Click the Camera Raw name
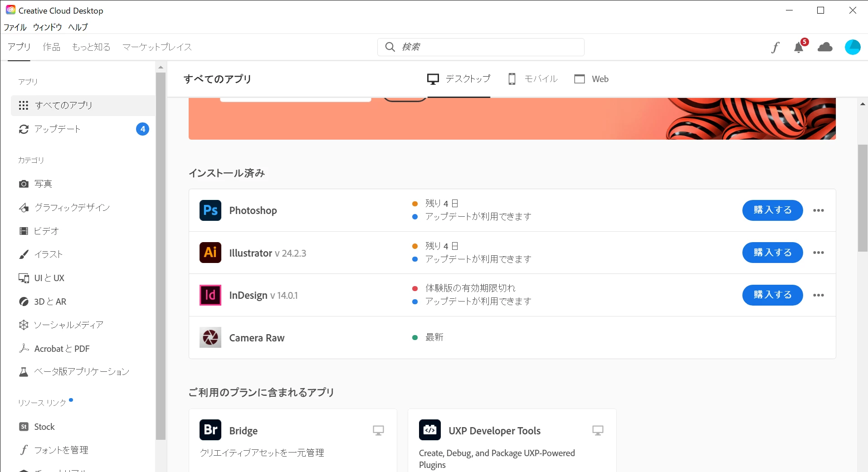The image size is (868, 472). [257, 338]
